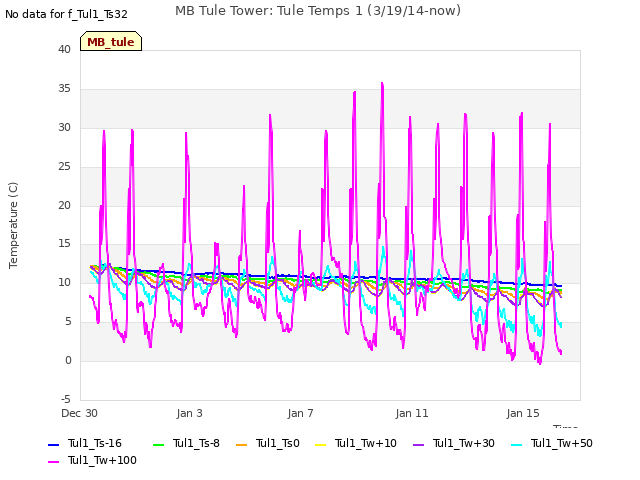Click the orange Tul1_Ts0 legend swatch
The width and height of the screenshot is (640, 480).
(242, 444)
